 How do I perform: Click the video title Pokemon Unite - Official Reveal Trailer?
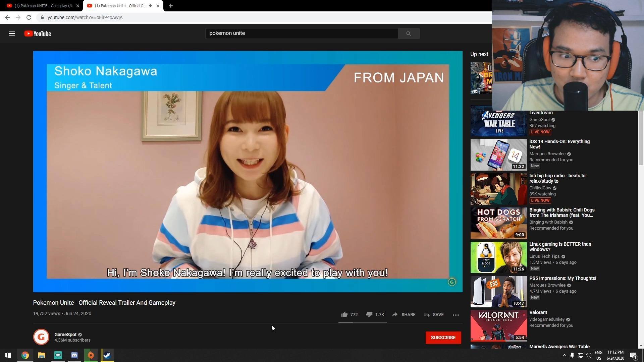pyautogui.click(x=104, y=303)
